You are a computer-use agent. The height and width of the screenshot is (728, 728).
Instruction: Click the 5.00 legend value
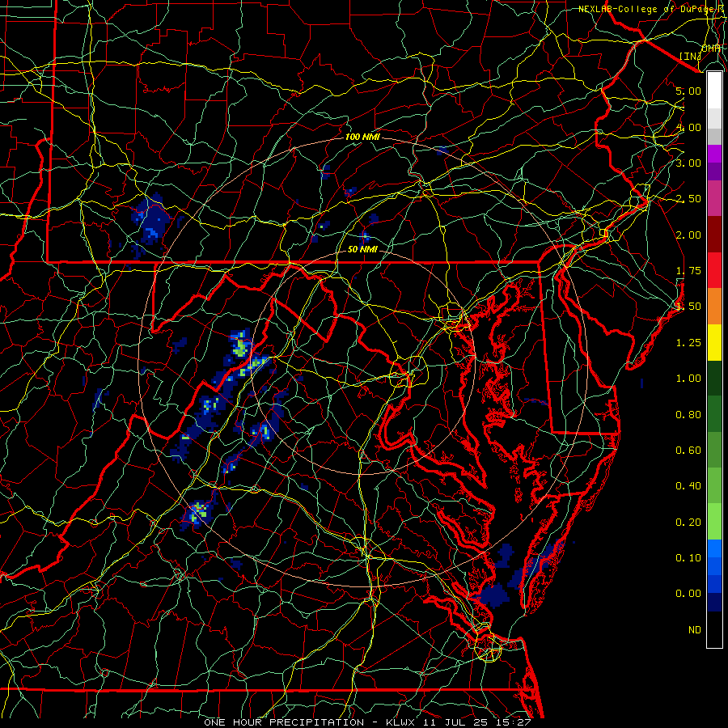pos(688,91)
